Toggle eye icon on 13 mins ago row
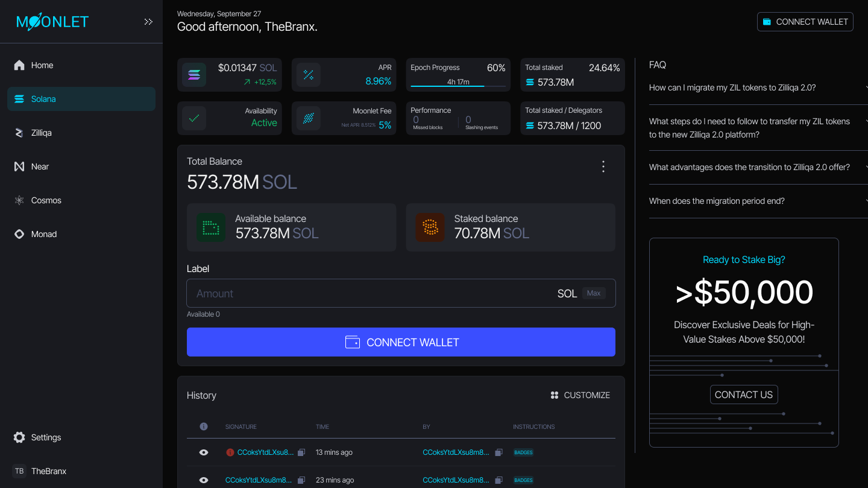The height and width of the screenshot is (488, 868). [204, 452]
